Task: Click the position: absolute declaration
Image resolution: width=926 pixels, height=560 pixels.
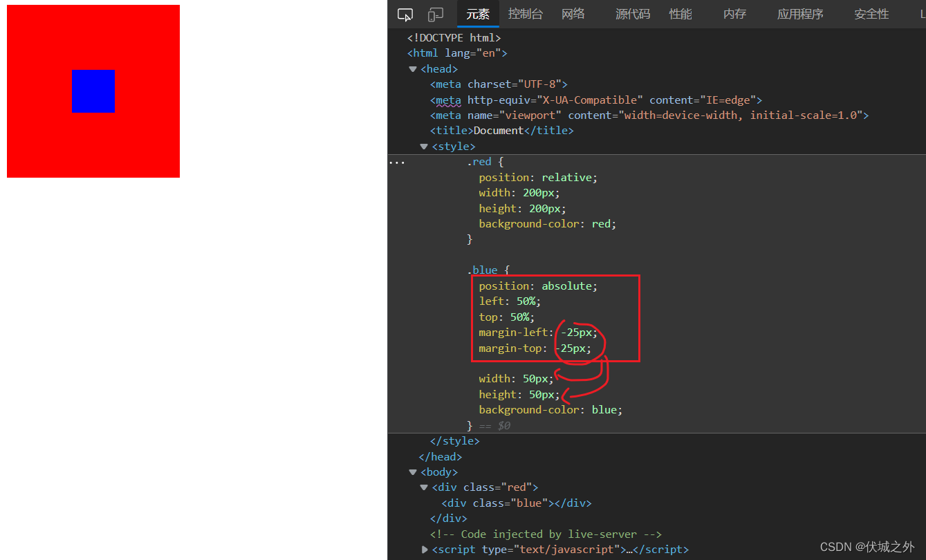Action: tap(538, 286)
